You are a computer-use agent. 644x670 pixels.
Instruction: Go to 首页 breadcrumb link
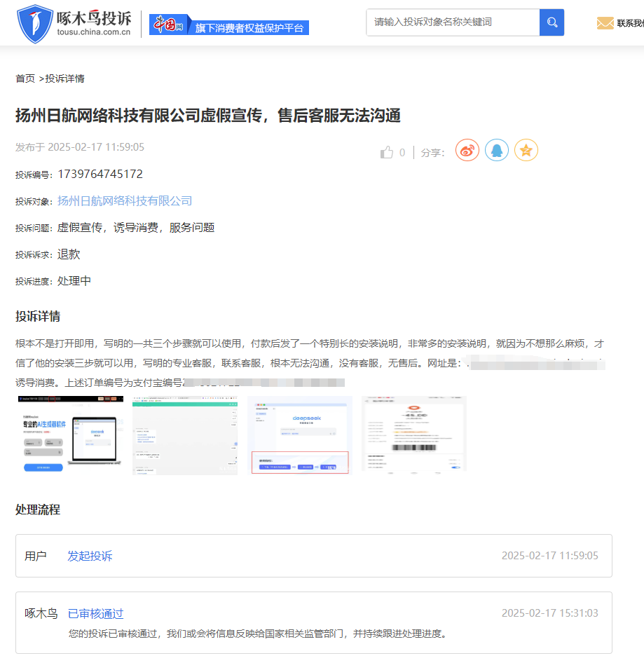tap(25, 78)
